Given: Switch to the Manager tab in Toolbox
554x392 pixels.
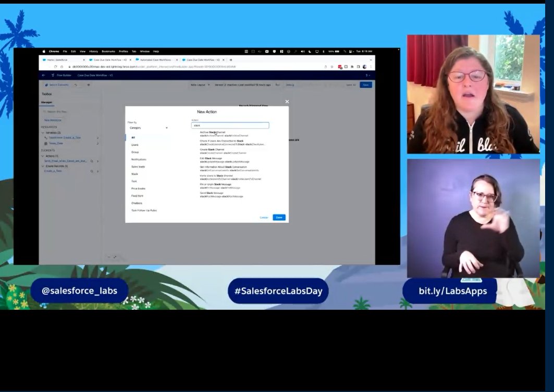Looking at the screenshot, I should (x=46, y=103).
